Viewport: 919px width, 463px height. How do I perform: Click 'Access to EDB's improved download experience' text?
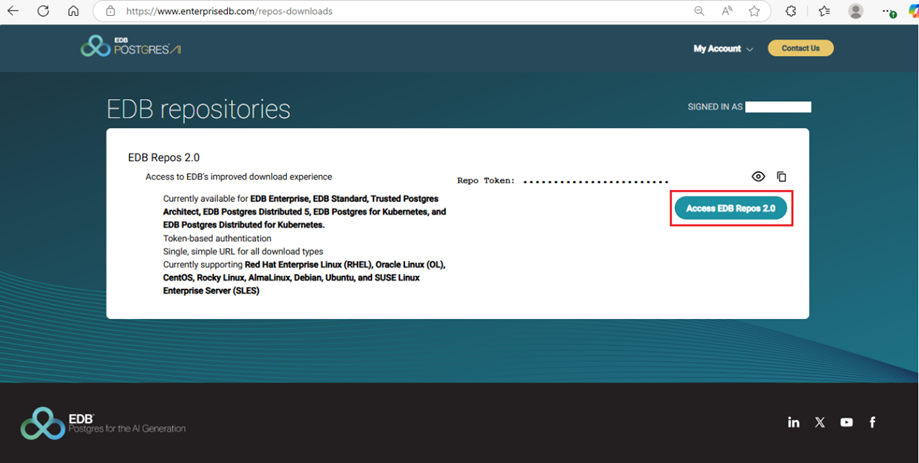coord(239,177)
